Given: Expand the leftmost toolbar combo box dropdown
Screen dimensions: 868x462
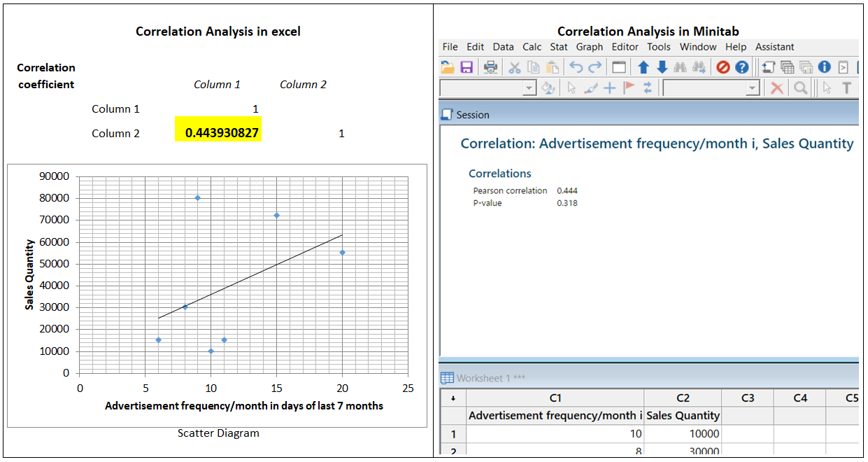Looking at the screenshot, I should coord(530,87).
